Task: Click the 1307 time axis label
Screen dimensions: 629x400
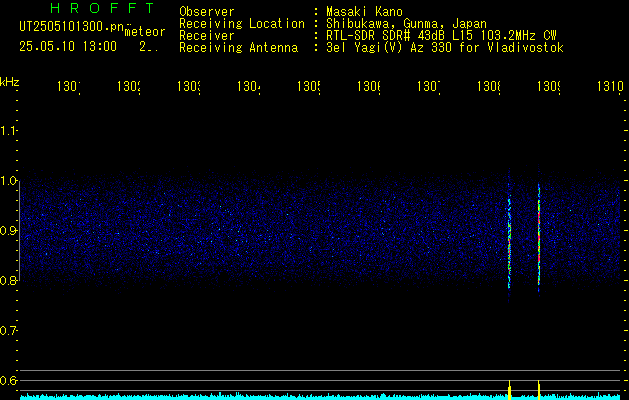Action: coord(429,86)
